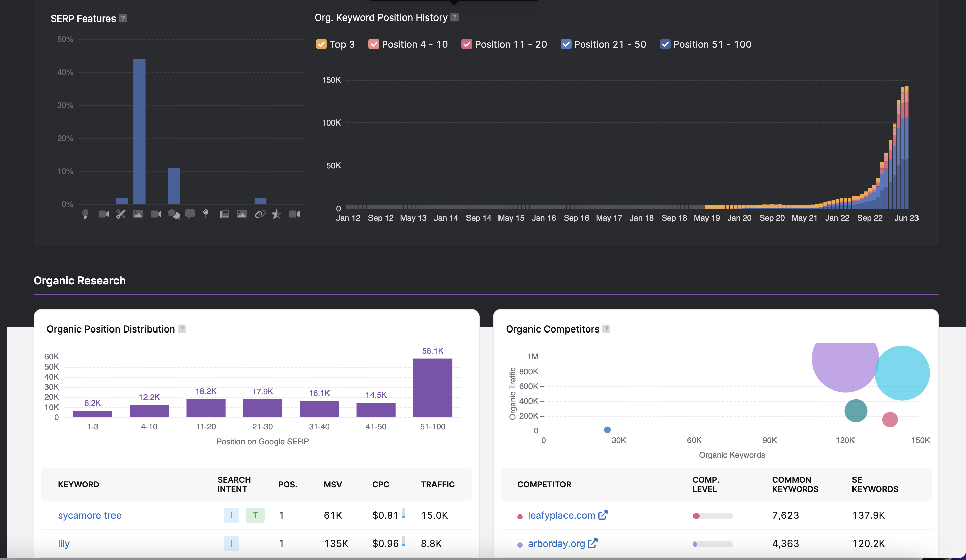Open the SERP Features help tooltip
Viewport: 966px width, 560px height.
pos(122,18)
